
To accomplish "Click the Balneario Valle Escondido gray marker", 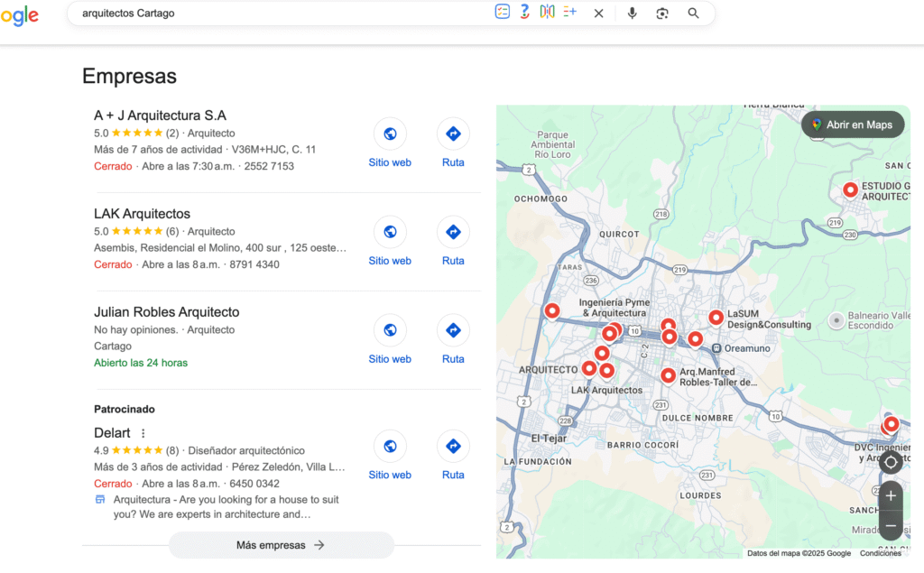I will (836, 320).
